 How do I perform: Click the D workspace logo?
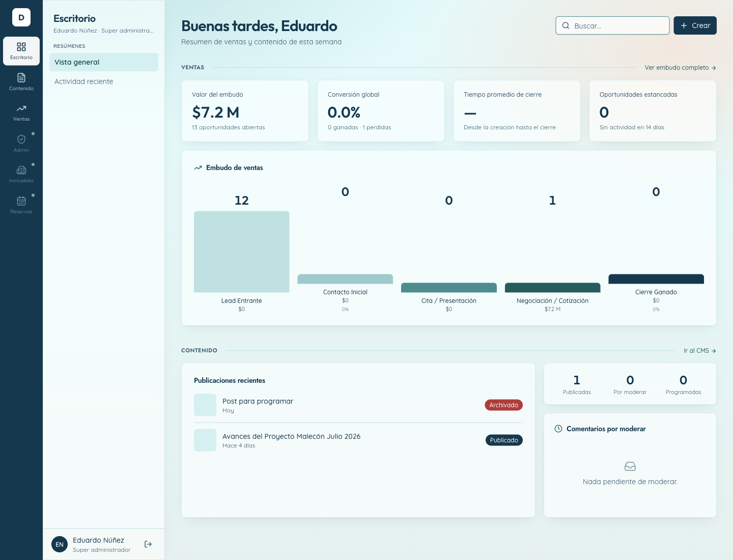tap(21, 17)
